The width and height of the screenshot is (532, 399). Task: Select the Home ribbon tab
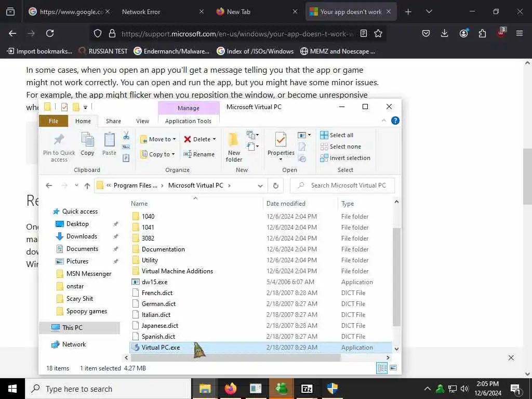point(83,121)
